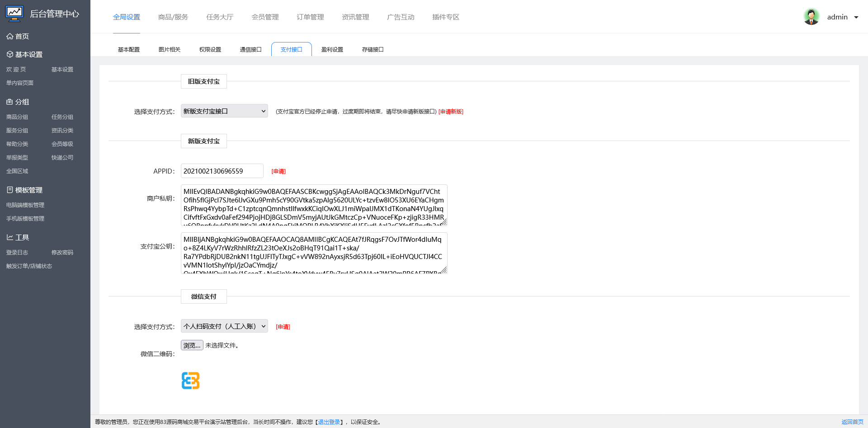This screenshot has width=868, height=428.
Task: Open 欢迎页 in the sidebar
Action: pyautogui.click(x=16, y=69)
